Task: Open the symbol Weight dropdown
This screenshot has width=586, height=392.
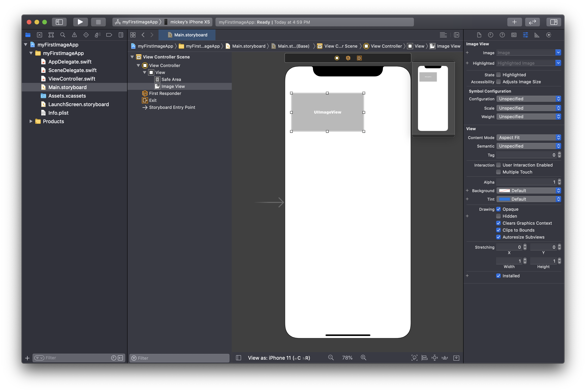Action: [528, 117]
